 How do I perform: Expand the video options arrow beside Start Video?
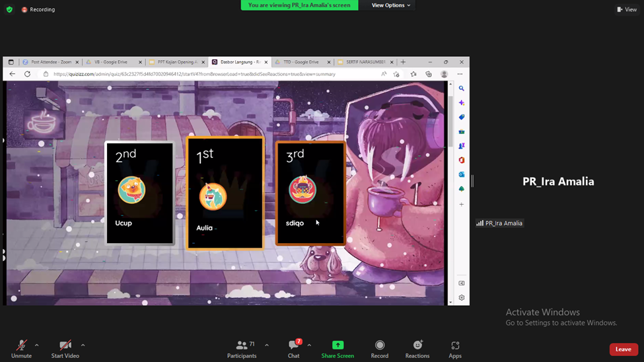[x=83, y=345]
